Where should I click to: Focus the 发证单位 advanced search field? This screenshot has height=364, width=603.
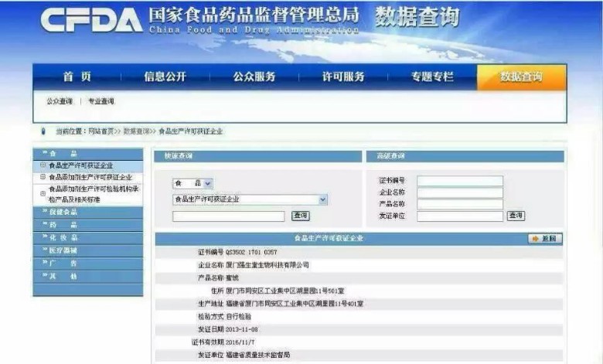[x=460, y=216]
